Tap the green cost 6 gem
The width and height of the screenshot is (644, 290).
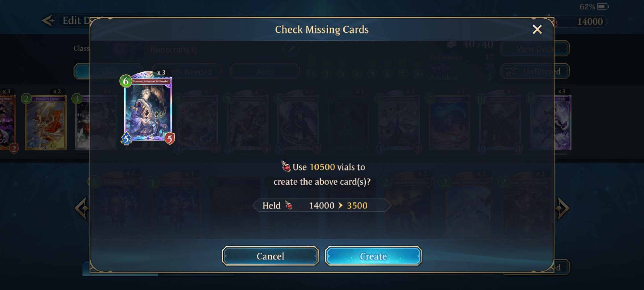tap(126, 81)
